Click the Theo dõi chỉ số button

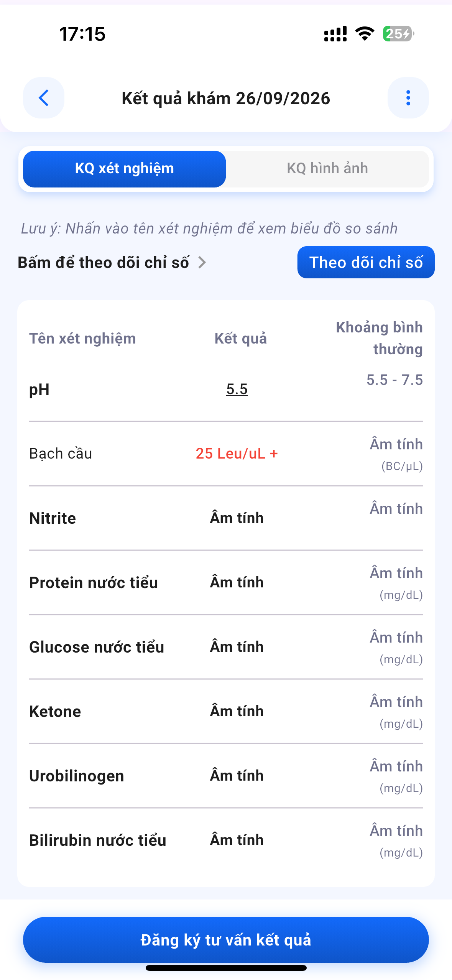click(x=366, y=262)
